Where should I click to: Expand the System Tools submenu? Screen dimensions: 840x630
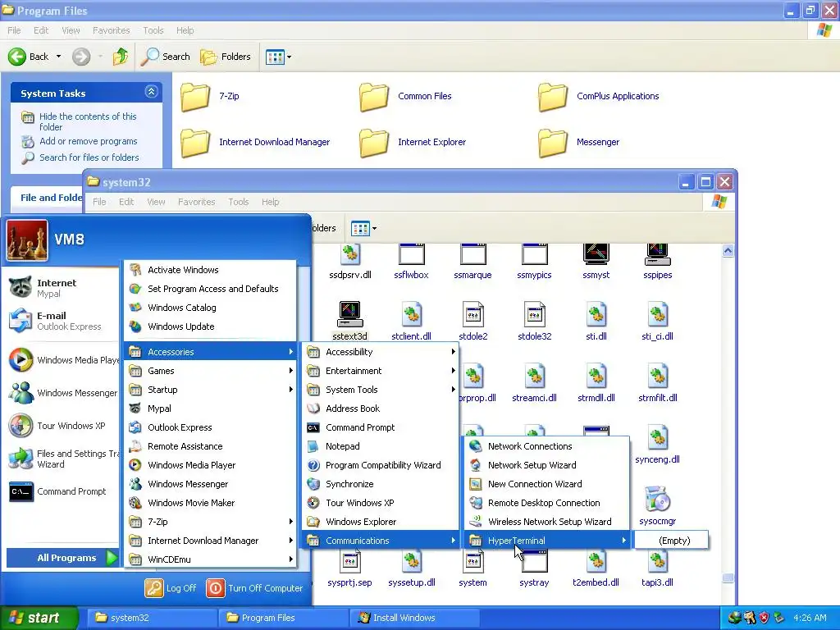coord(381,390)
